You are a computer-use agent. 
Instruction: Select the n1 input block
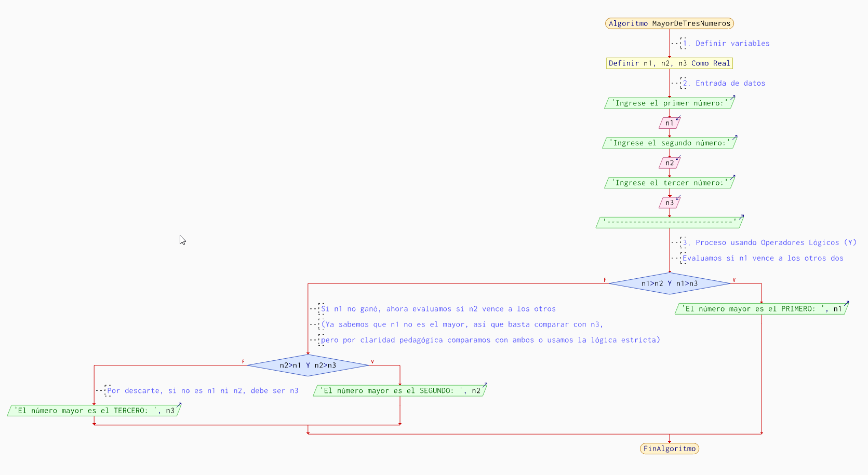[x=669, y=123]
